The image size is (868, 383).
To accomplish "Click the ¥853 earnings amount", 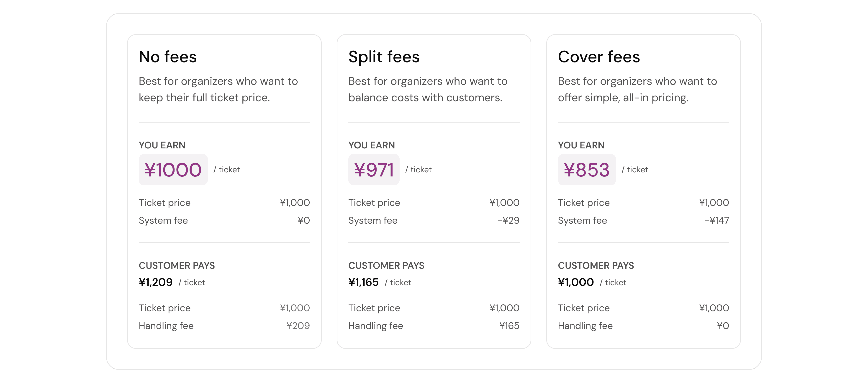I will pos(587,170).
